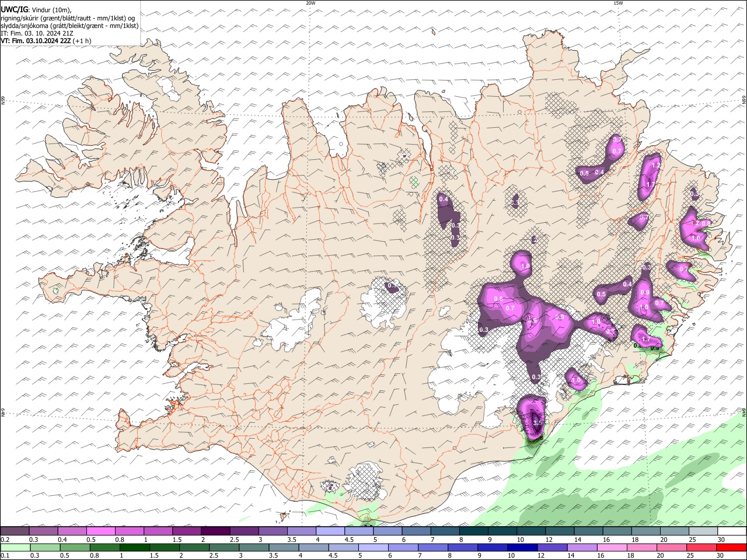Click the '3.5' snowfall value on the south coast
Screen dimensions: 747x560
(538, 422)
